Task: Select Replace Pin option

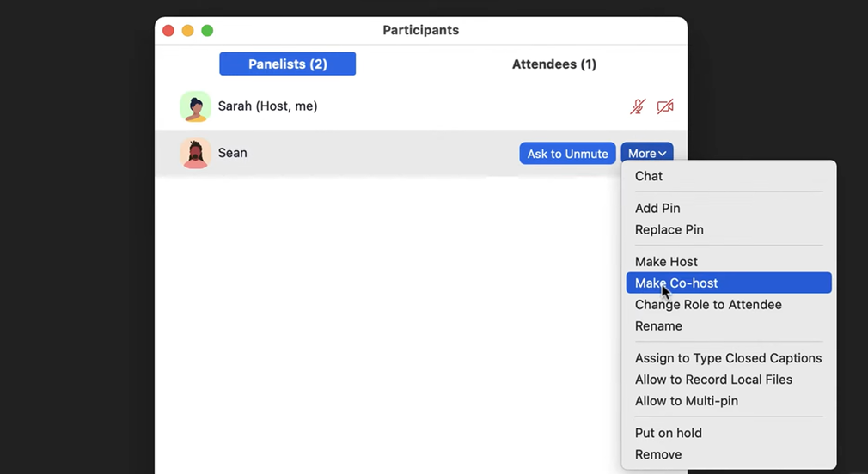Action: point(669,229)
